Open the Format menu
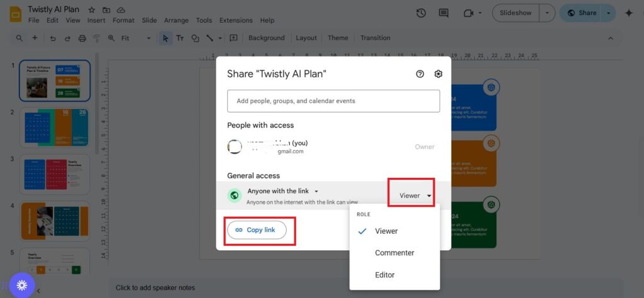 [123, 20]
